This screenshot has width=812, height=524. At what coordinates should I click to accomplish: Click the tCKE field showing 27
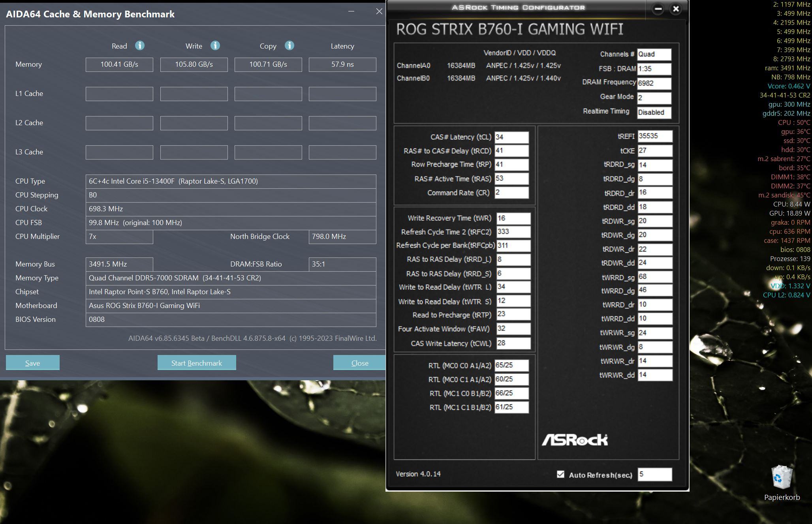click(x=655, y=150)
